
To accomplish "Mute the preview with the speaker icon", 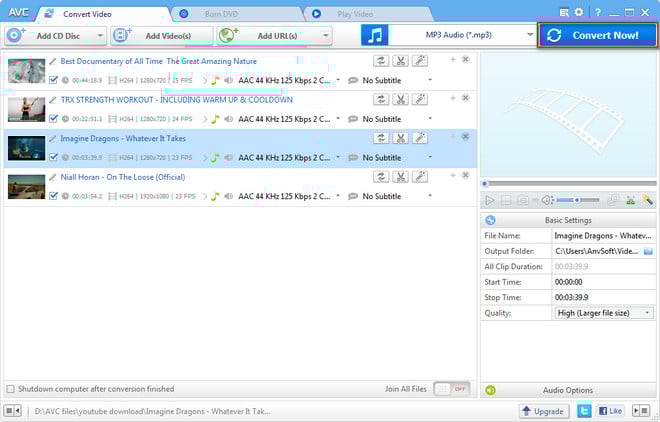I will 547,200.
